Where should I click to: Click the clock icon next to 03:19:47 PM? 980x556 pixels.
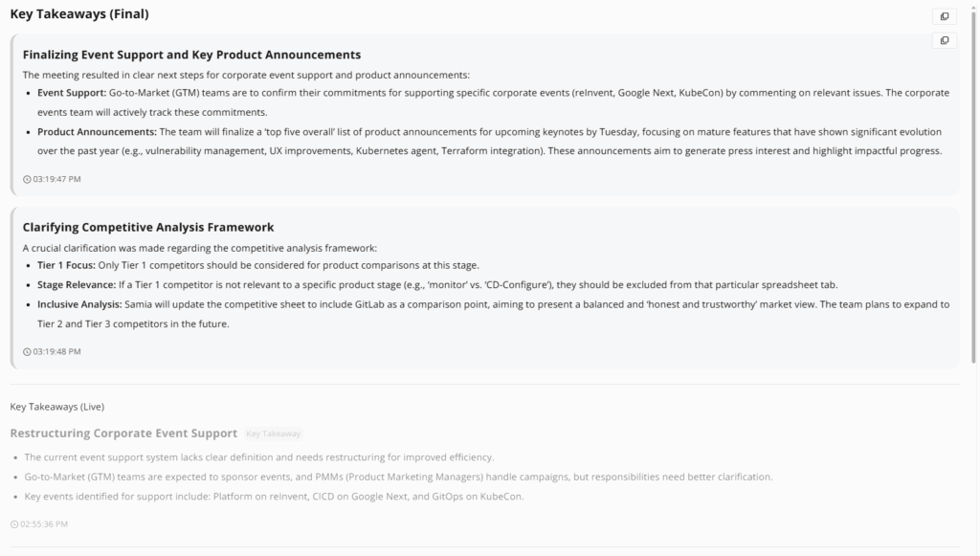pos(26,177)
